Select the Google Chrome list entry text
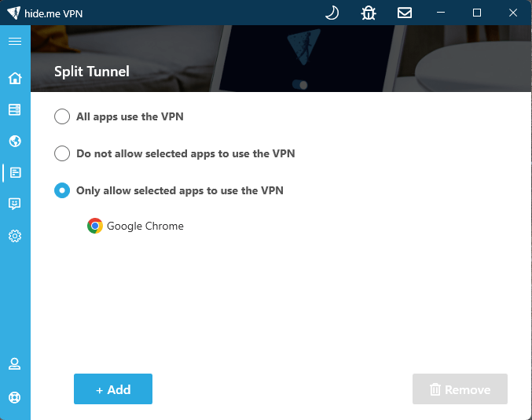Viewport: 532px width, 420px height. 145,227
